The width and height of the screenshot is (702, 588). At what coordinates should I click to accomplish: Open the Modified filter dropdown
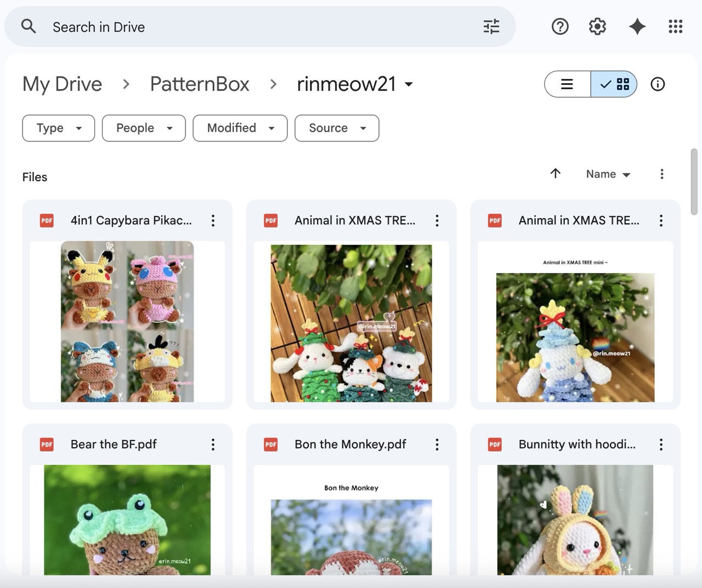pos(240,128)
